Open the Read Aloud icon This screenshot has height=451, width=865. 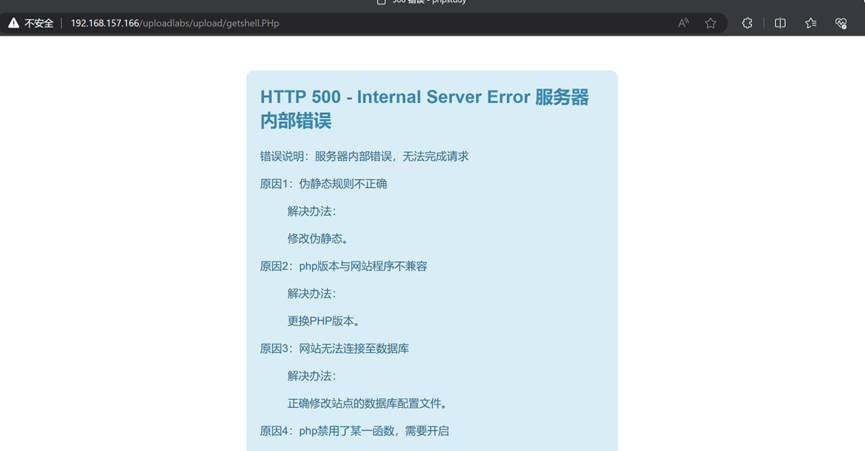[x=683, y=23]
